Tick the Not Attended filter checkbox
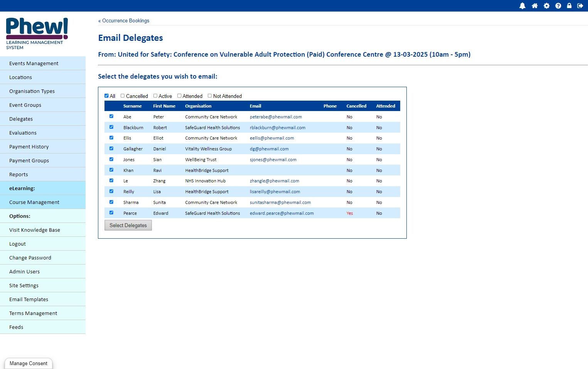Screen dimensions: 588x369 point(210,96)
